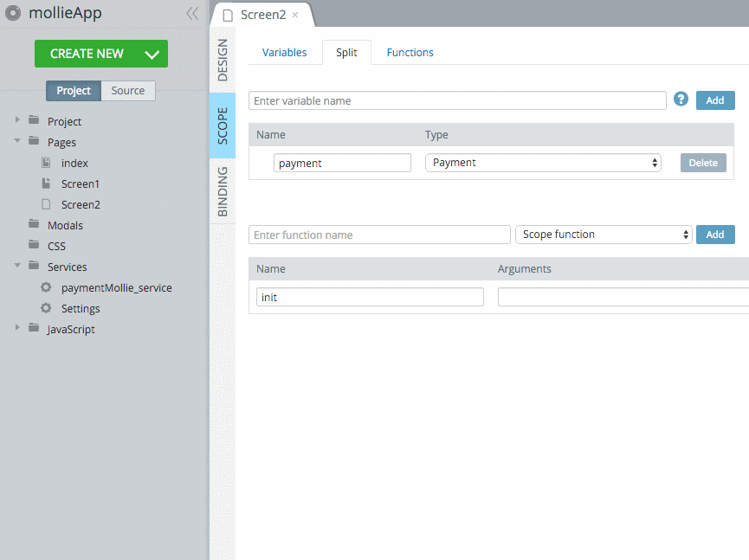The height and width of the screenshot is (560, 749).
Task: Open the Scope function dropdown
Action: [x=604, y=235]
